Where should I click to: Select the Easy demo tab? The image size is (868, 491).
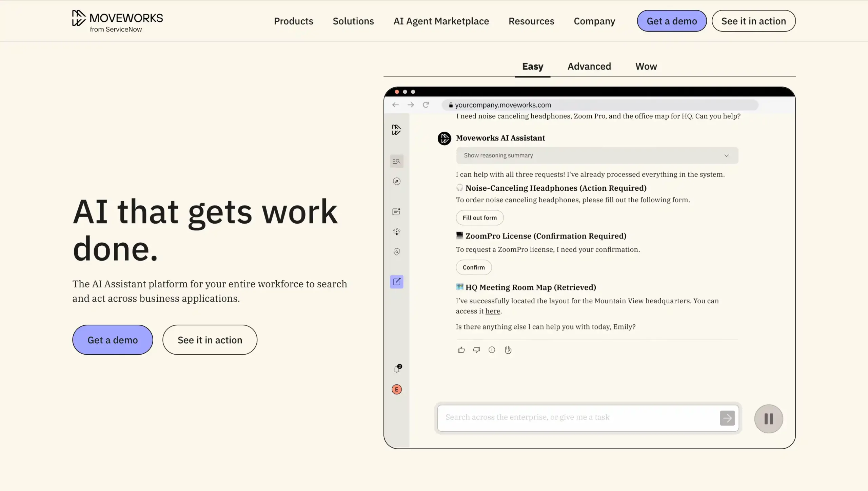[533, 67]
